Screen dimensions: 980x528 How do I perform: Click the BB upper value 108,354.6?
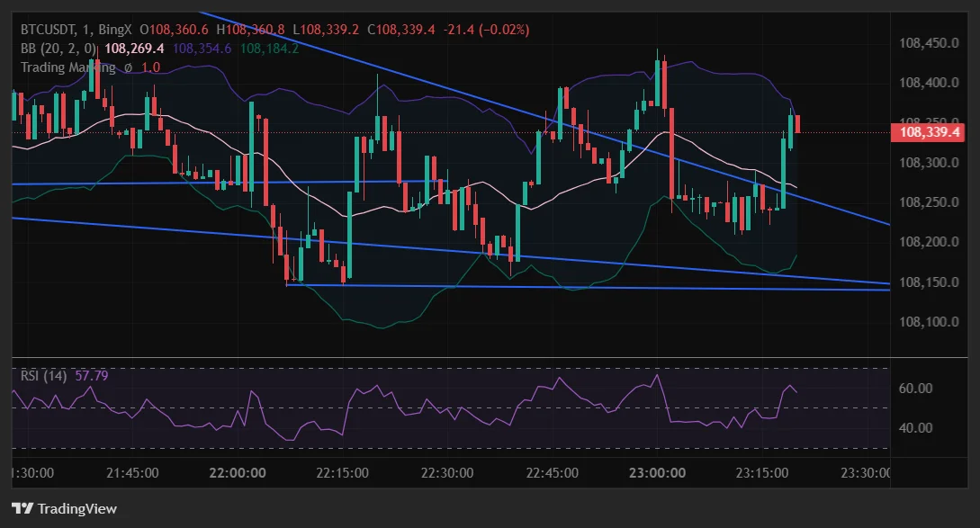pyautogui.click(x=202, y=48)
